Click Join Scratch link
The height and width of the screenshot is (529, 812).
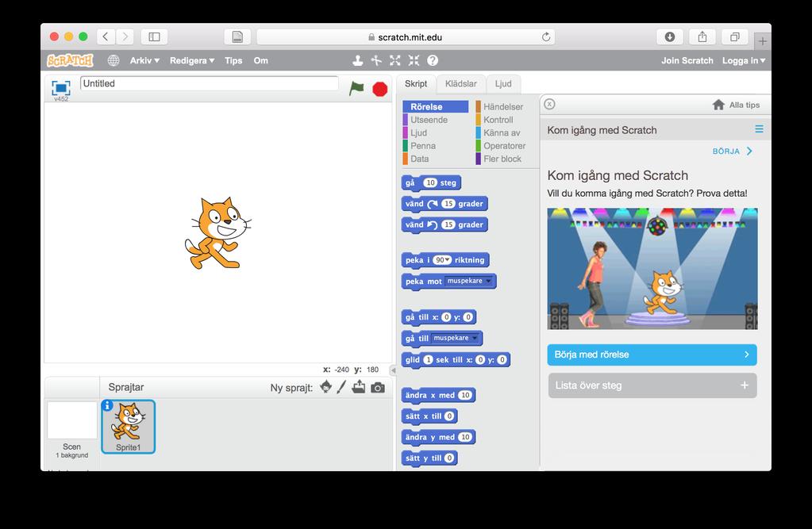coord(687,60)
